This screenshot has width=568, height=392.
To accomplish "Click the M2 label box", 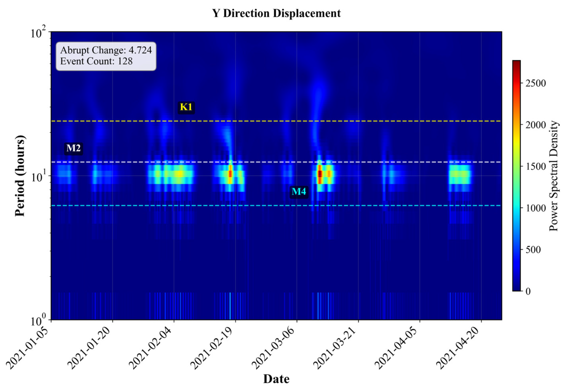I will (x=73, y=149).
